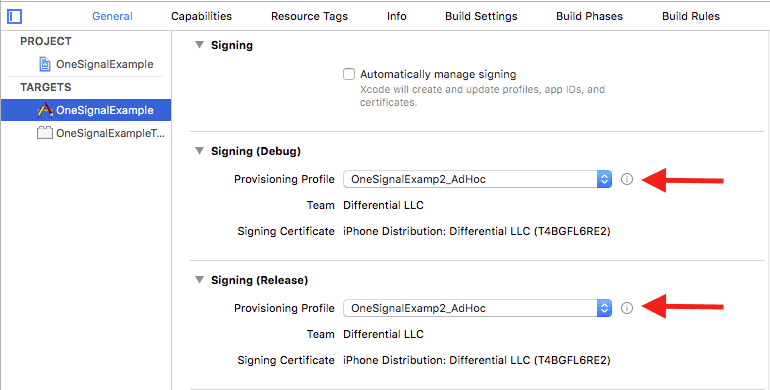The width and height of the screenshot is (770, 390).
Task: Click info icon beside Release provisioning profile
Action: tap(627, 308)
